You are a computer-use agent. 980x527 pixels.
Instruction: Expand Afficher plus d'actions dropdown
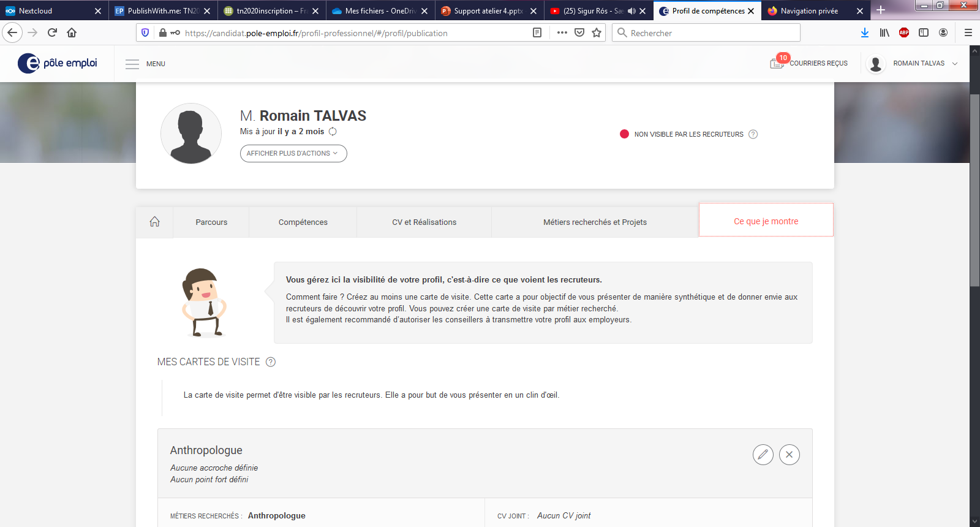point(293,153)
